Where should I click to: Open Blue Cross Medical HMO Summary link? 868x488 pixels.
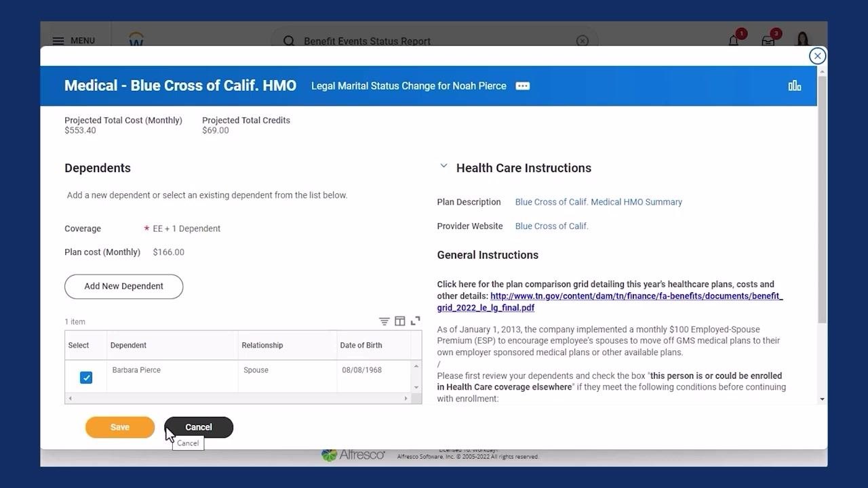tap(599, 202)
